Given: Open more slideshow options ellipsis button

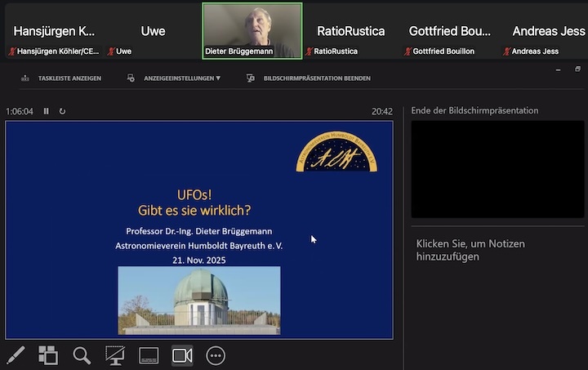Looking at the screenshot, I should [x=216, y=355].
